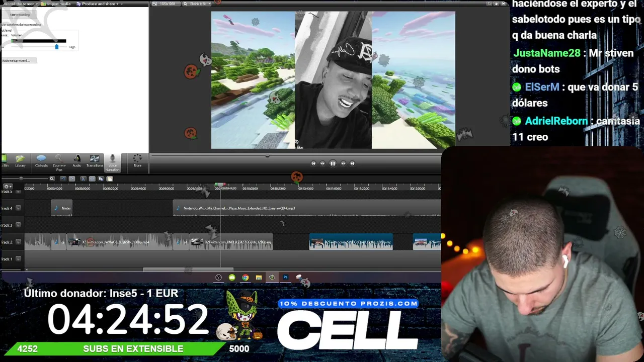Image resolution: width=644 pixels, height=362 pixels.
Task: Toggle the lock on Track 2
Action: pyautogui.click(x=18, y=242)
